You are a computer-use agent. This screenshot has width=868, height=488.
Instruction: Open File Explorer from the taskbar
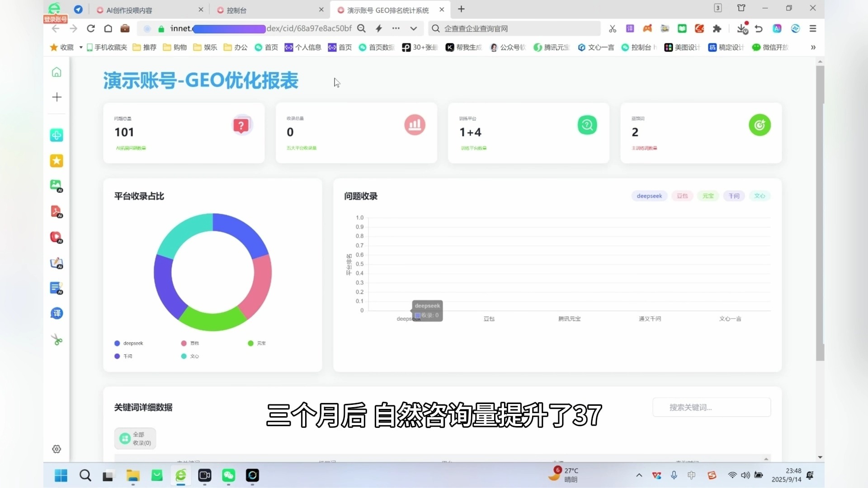click(x=133, y=475)
